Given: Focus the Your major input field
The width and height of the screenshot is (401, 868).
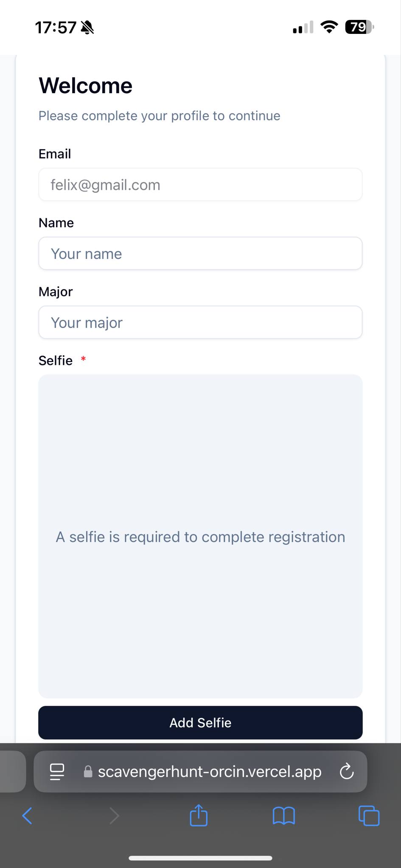Looking at the screenshot, I should (x=200, y=323).
